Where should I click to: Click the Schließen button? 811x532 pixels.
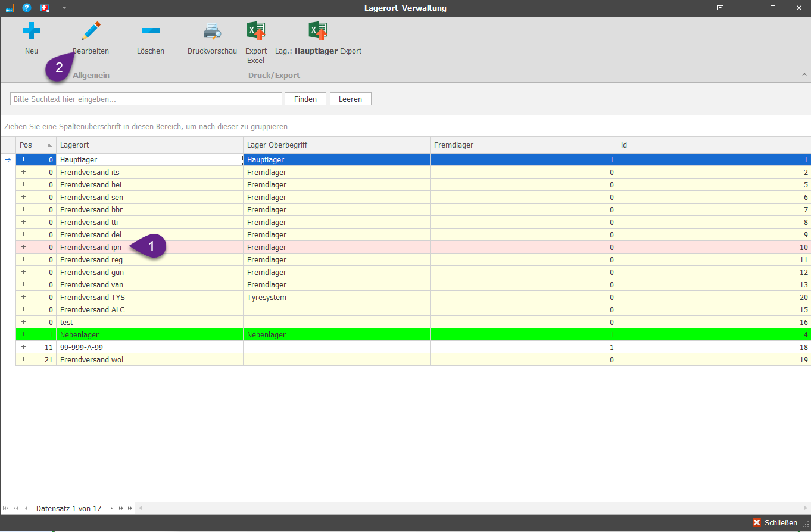pos(775,522)
